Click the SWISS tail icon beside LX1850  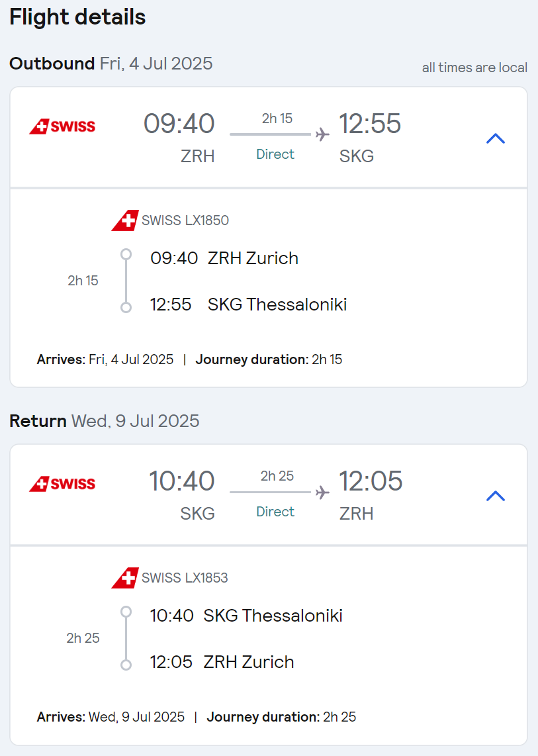pyautogui.click(x=125, y=220)
